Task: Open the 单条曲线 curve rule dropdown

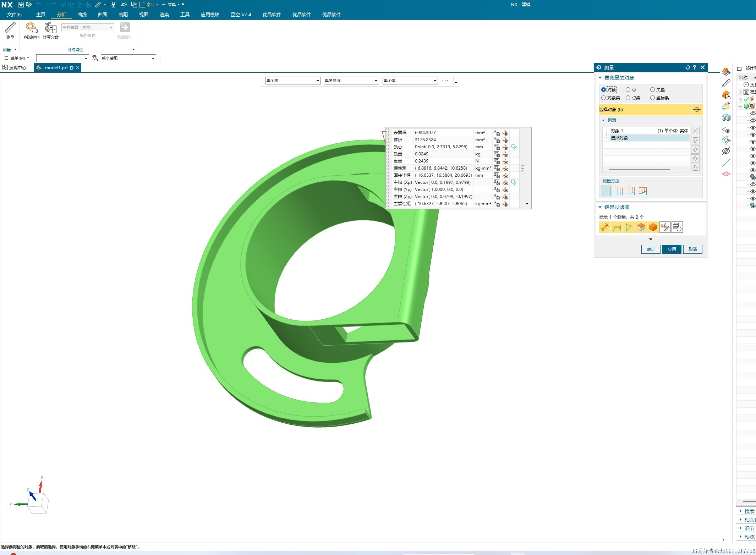Action: point(351,81)
